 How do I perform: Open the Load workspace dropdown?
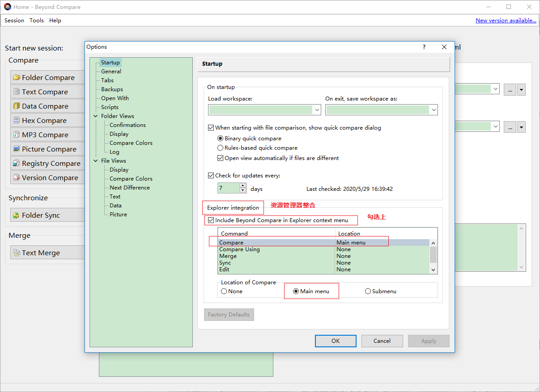point(317,110)
